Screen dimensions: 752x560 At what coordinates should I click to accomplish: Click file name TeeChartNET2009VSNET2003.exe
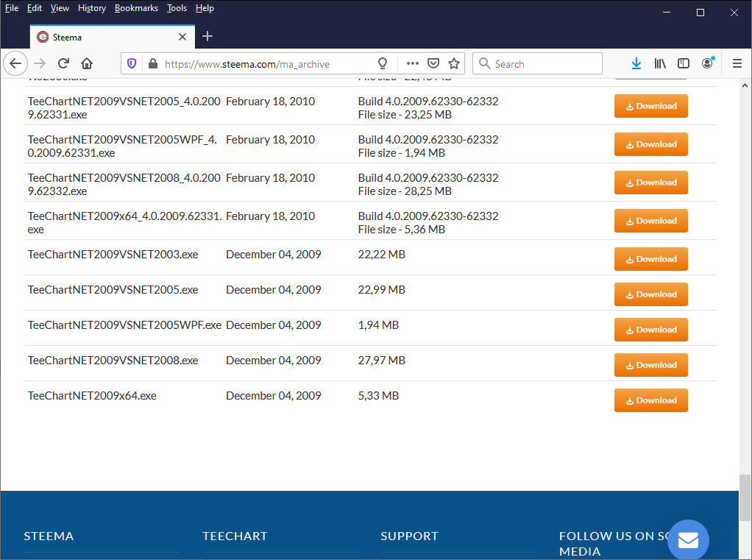click(x=113, y=255)
